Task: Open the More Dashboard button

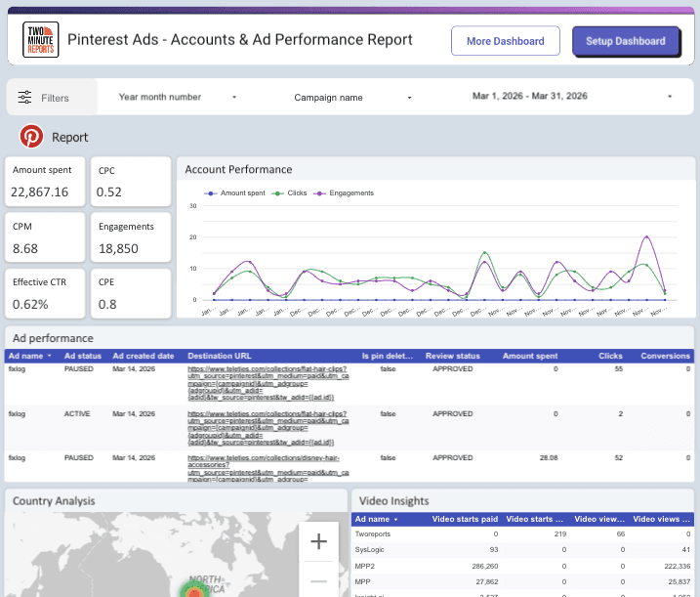Action: 506,41
